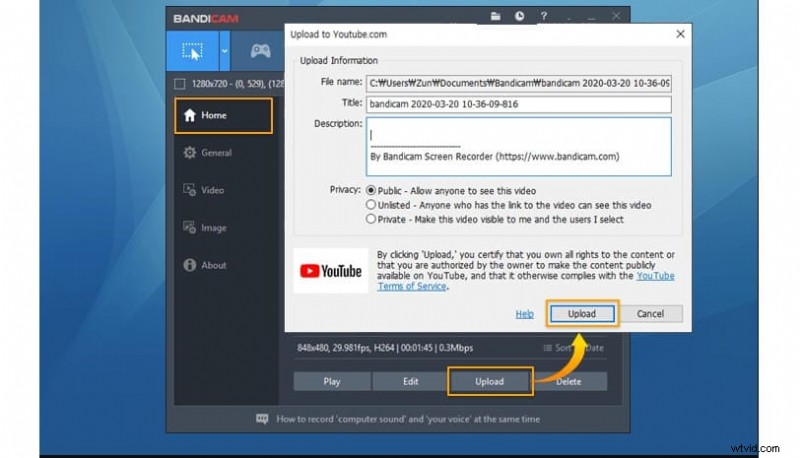The width and height of the screenshot is (800, 458).
Task: Edit the selected recording in Bandicam
Action: point(410,381)
